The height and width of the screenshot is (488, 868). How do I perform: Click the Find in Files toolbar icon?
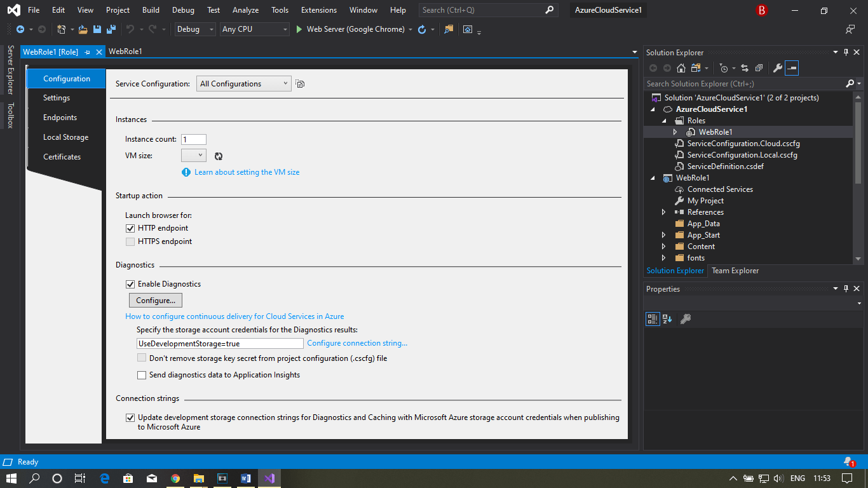[449, 29]
